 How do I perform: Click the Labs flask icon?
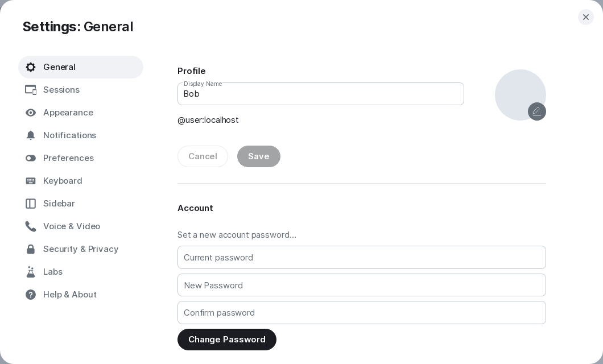click(31, 272)
